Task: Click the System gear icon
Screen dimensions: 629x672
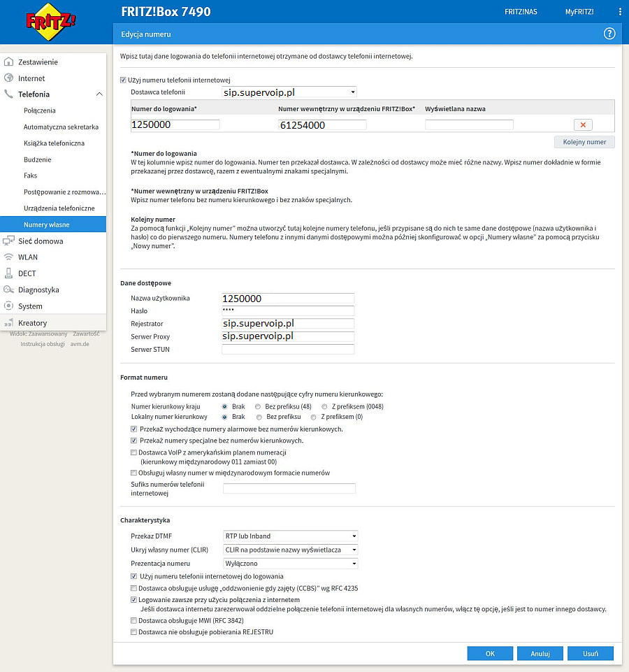Action: coord(8,306)
